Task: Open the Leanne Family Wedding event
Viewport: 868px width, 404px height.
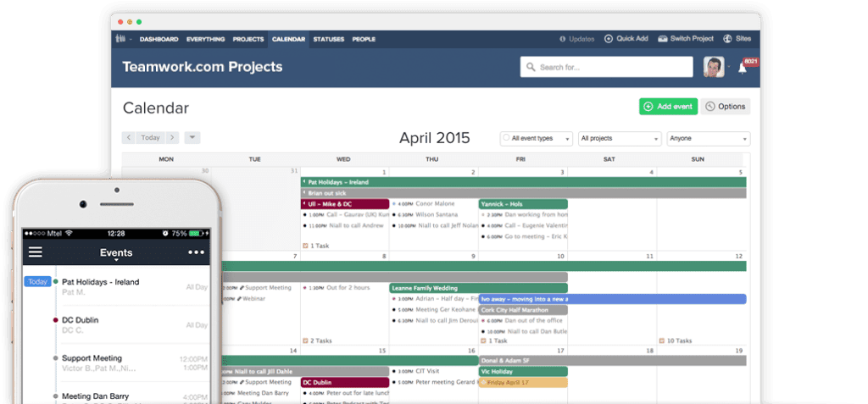Action: (x=434, y=288)
